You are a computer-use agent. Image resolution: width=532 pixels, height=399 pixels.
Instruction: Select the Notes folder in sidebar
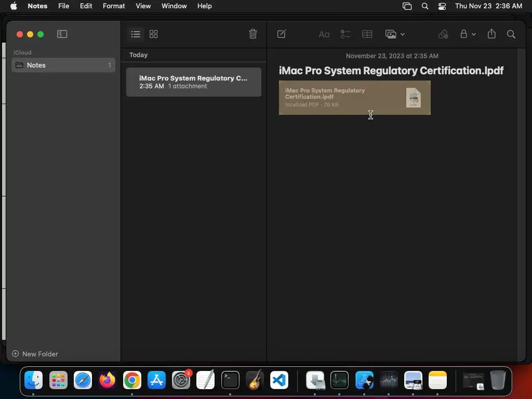(x=63, y=65)
